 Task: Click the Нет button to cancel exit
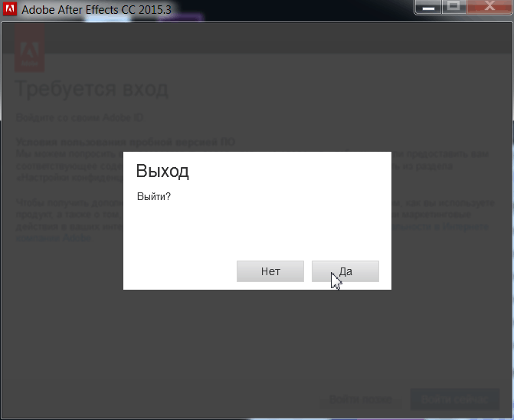pos(270,271)
